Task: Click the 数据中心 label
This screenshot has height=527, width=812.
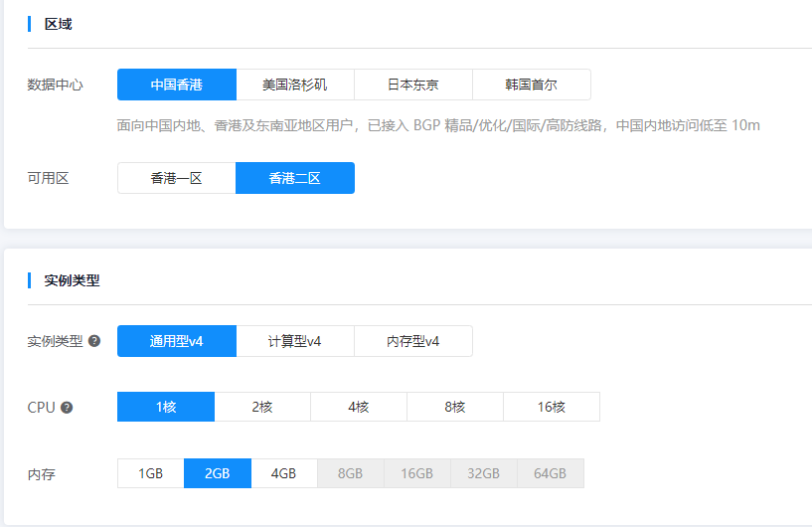Action: [x=55, y=85]
